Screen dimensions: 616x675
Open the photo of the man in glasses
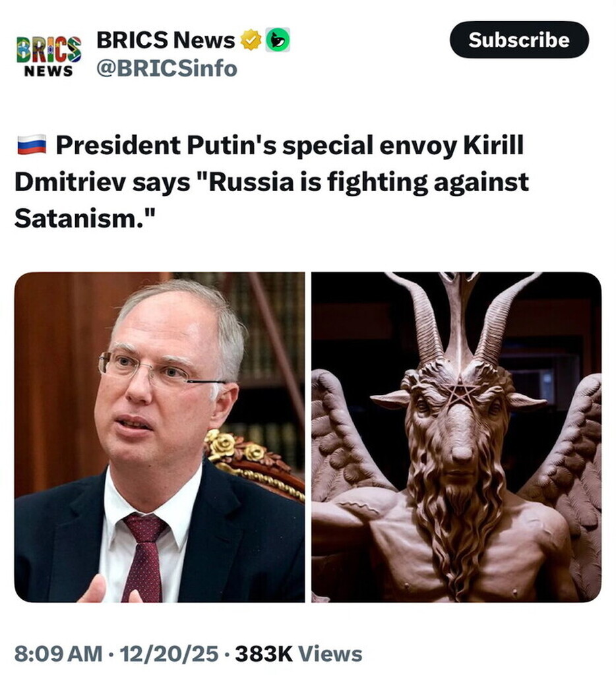click(x=160, y=437)
